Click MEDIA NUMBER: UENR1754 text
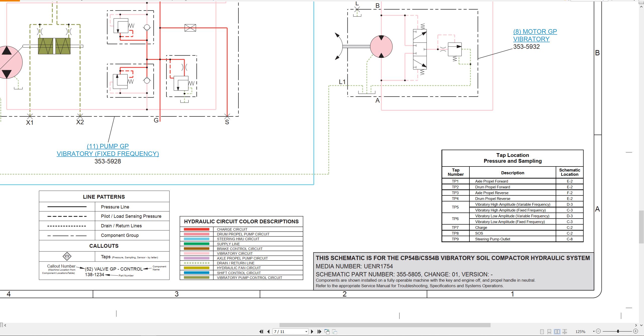The width and height of the screenshot is (644, 336). tap(354, 266)
